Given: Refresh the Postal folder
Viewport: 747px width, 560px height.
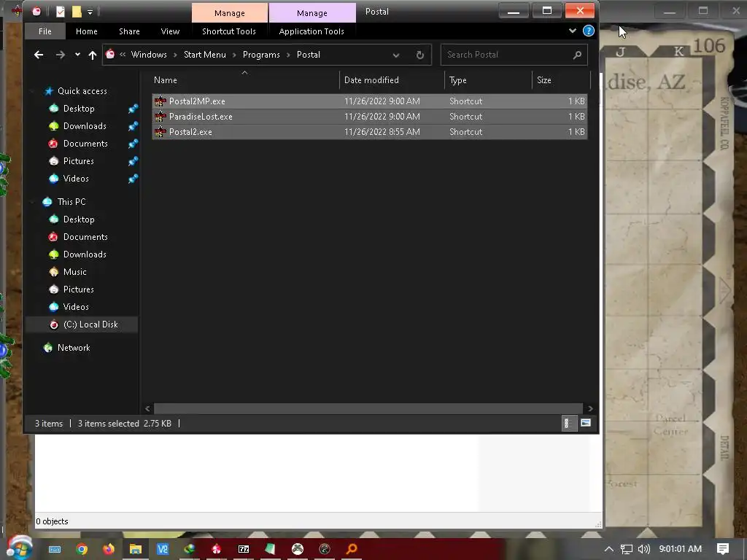Looking at the screenshot, I should pos(419,55).
